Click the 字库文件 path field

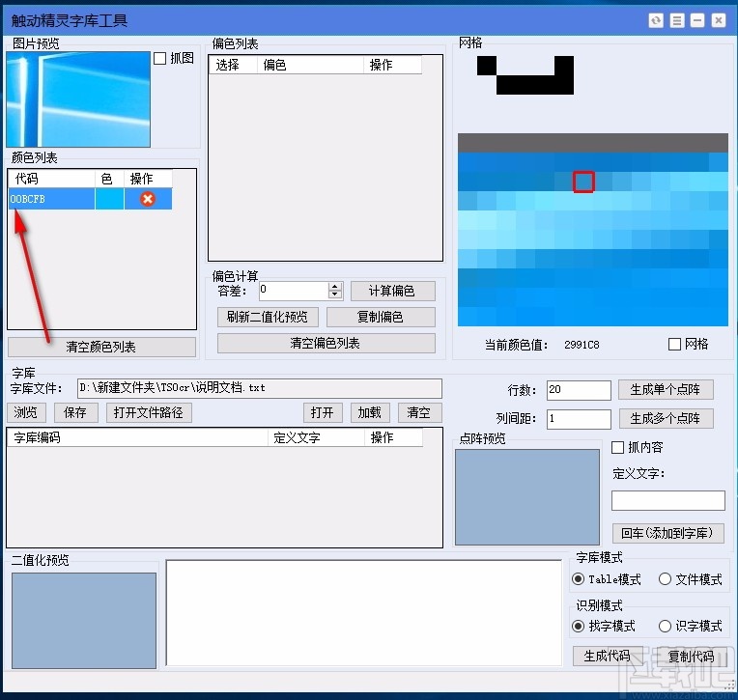pos(259,388)
